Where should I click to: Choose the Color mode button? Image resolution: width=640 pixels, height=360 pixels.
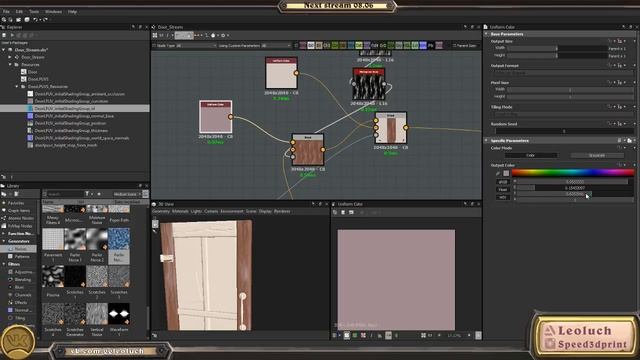click(x=531, y=155)
